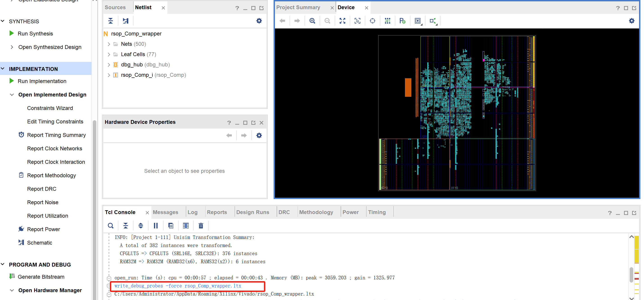Click the zoom out icon in Device view

(x=327, y=20)
